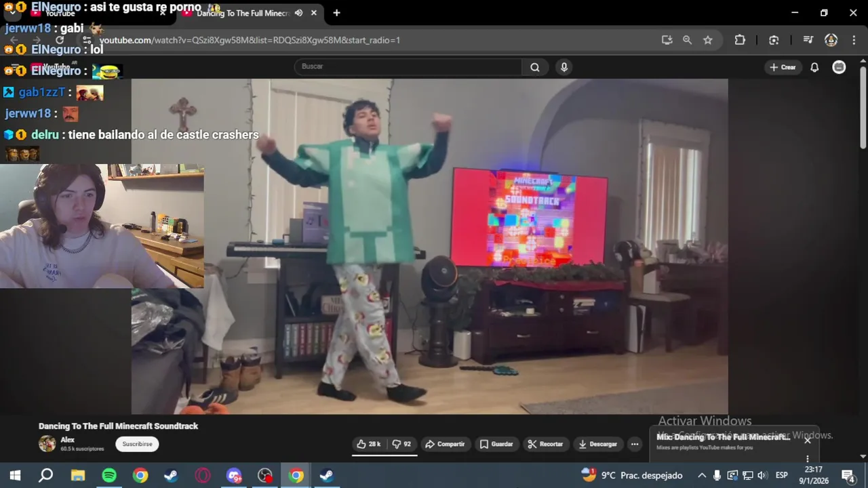Open Opera GX from the taskbar
The width and height of the screenshot is (868, 488).
tap(203, 475)
